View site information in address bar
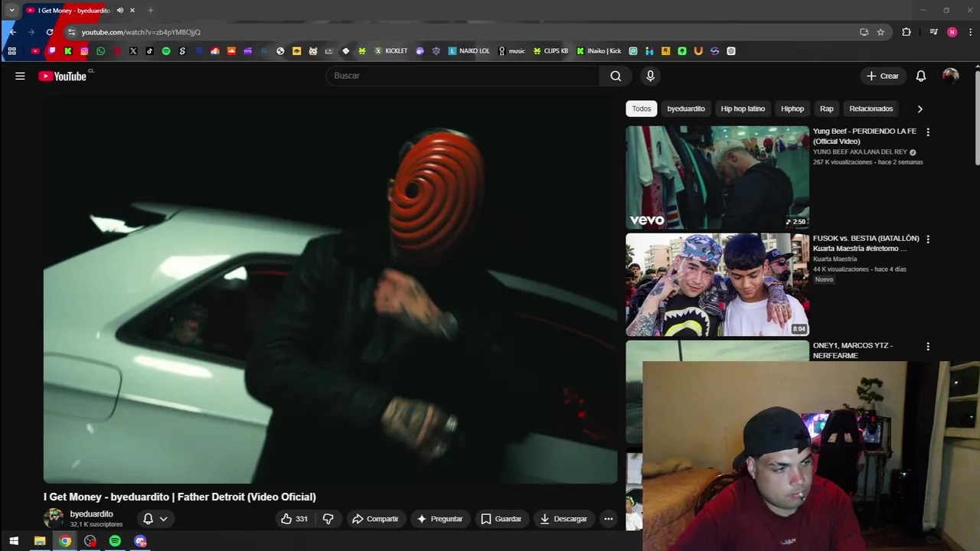Screen dimensions: 980x551 (x=71, y=32)
